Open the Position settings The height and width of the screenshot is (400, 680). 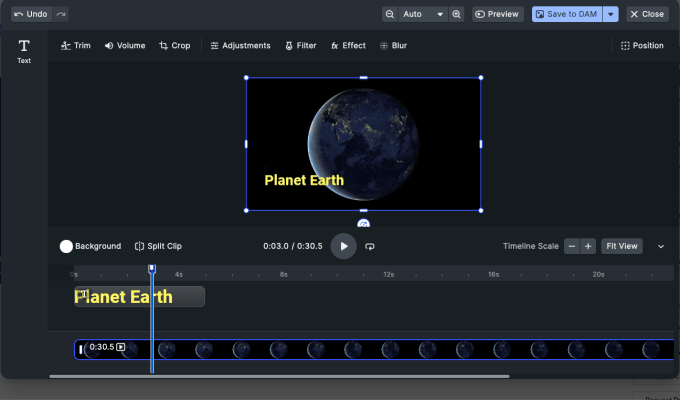coord(641,46)
